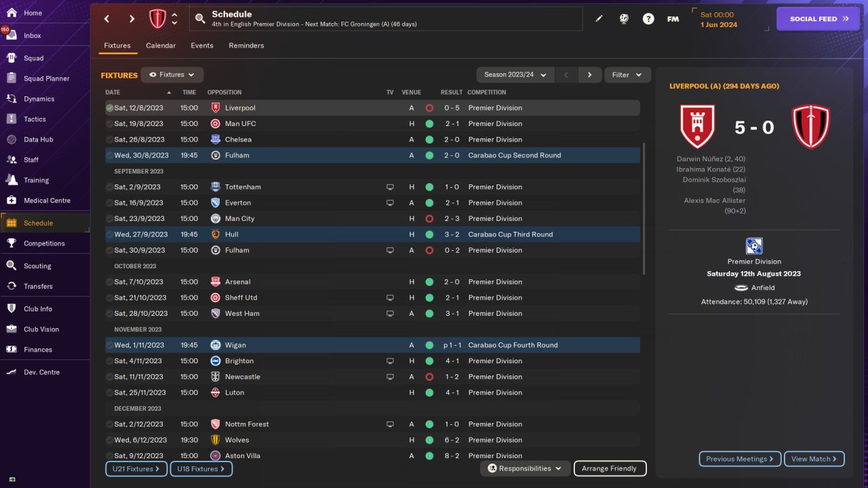Sort by the Competition column header

coord(487,92)
